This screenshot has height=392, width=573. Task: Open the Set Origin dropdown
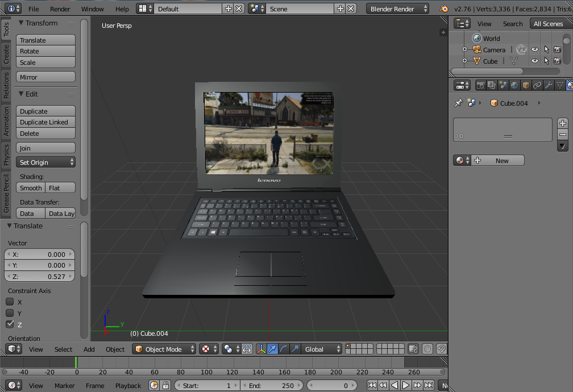45,162
